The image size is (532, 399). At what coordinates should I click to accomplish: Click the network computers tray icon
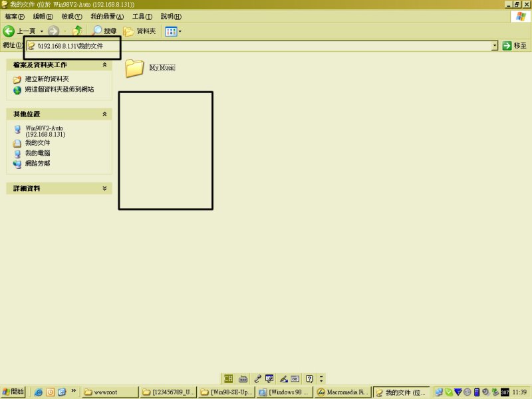pos(439,392)
